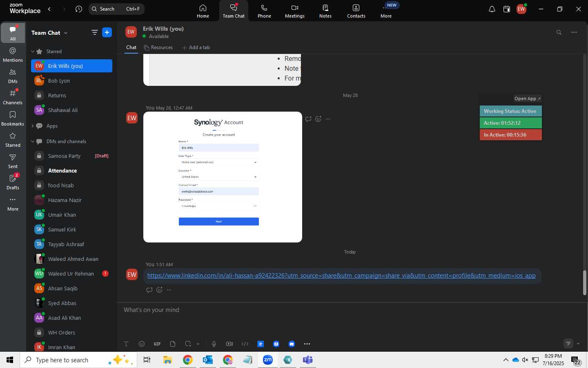
Task: Search within chat using magnifier icon
Action: pyautogui.click(x=559, y=32)
